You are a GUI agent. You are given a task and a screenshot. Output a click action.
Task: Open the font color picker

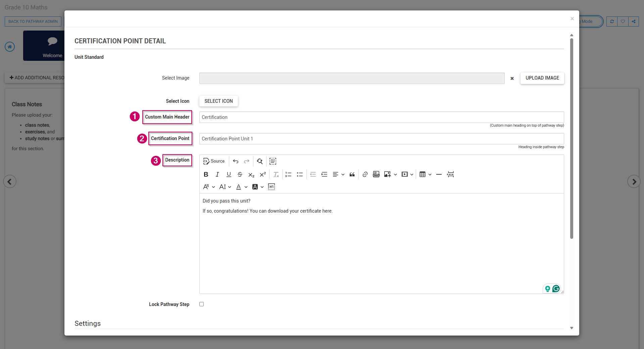[242, 187]
